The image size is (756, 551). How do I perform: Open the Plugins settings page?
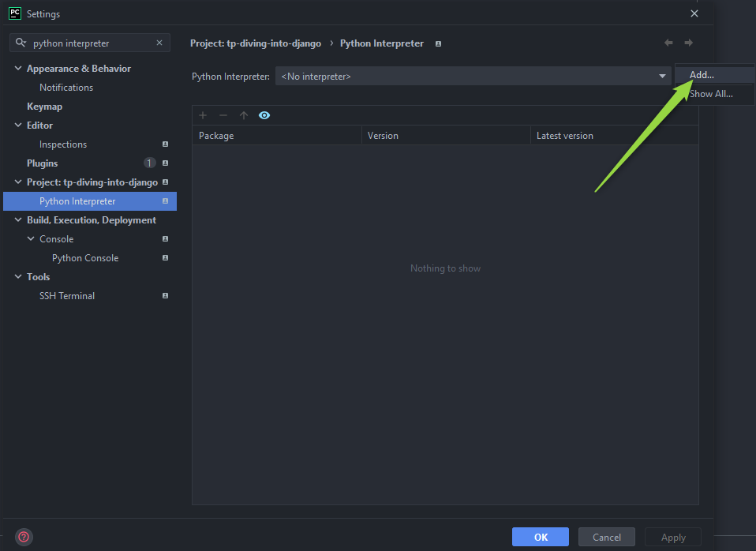click(43, 163)
